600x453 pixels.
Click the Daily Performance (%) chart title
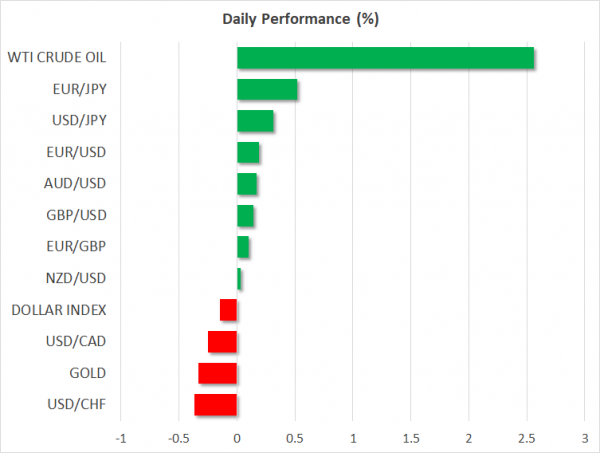[299, 19]
